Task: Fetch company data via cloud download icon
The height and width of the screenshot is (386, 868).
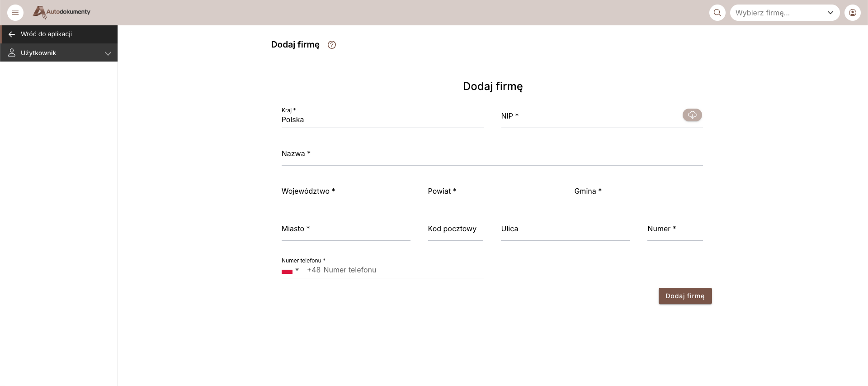Action: point(692,115)
